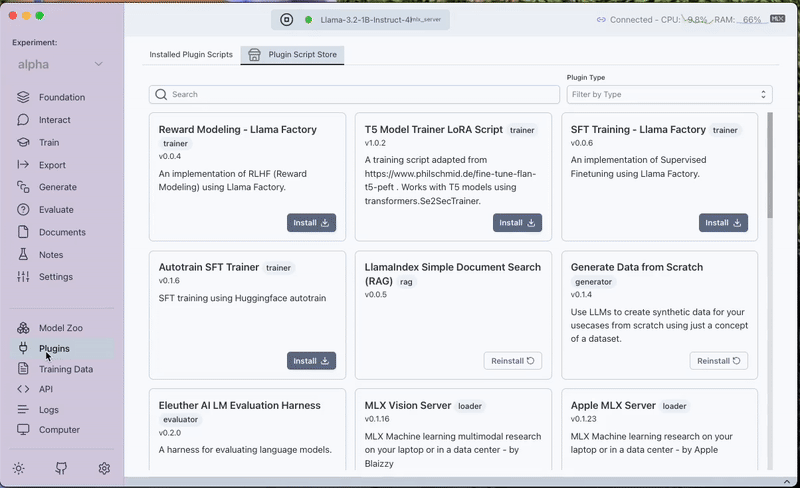Switch to Installed Plugin Scripts tab
Viewport: 800px width, 488px height.
tap(191, 55)
